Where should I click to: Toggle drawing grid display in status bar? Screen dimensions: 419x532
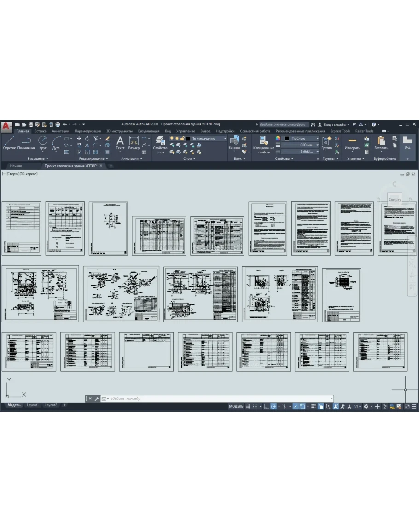point(248,406)
